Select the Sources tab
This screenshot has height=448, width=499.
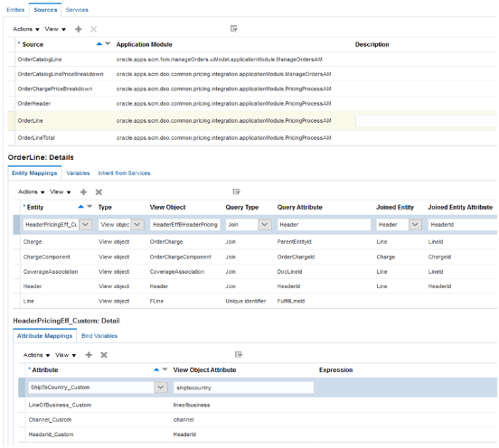coord(45,10)
